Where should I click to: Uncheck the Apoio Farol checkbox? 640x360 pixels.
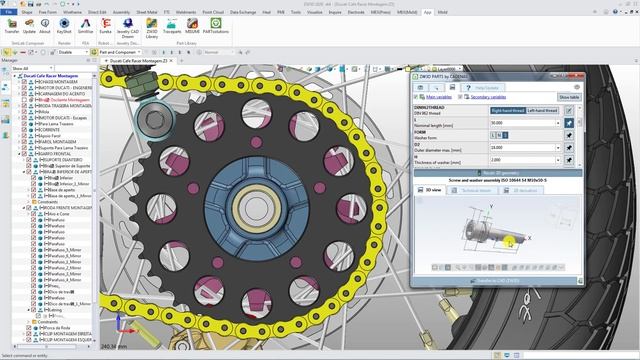click(24, 136)
